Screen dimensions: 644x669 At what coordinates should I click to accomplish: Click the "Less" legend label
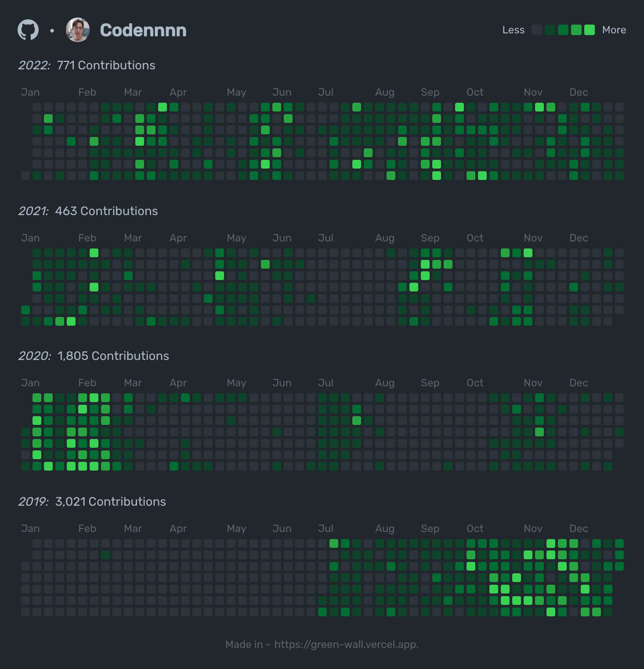[x=513, y=30]
